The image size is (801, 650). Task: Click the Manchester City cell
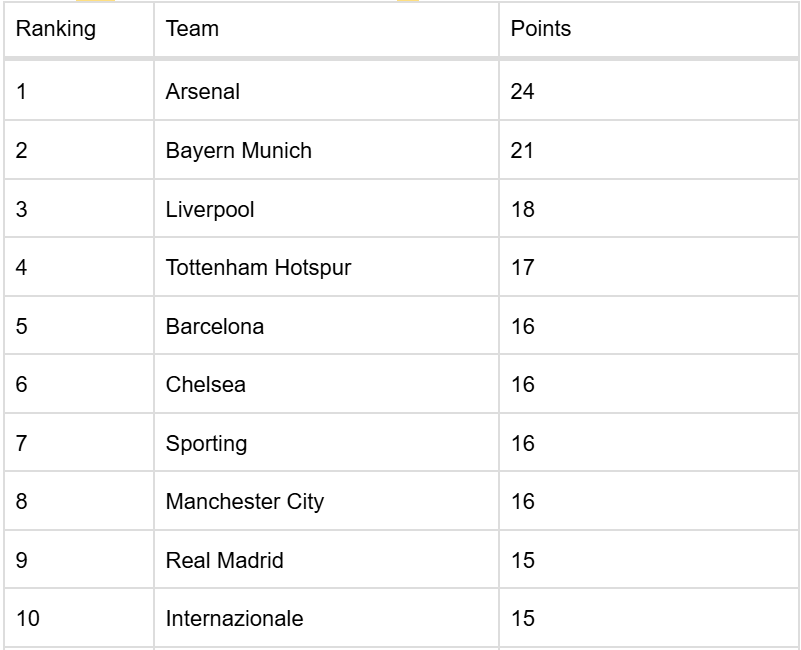click(x=245, y=502)
